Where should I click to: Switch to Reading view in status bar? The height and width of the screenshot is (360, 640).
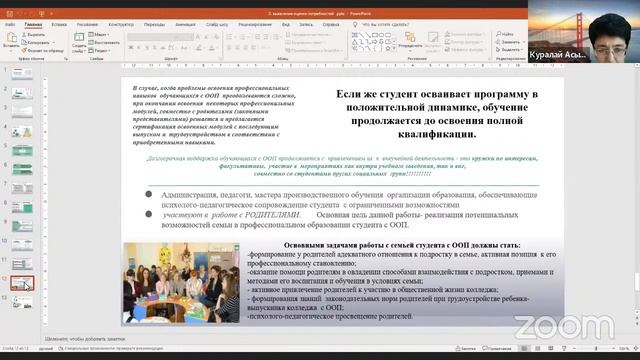click(x=551, y=349)
